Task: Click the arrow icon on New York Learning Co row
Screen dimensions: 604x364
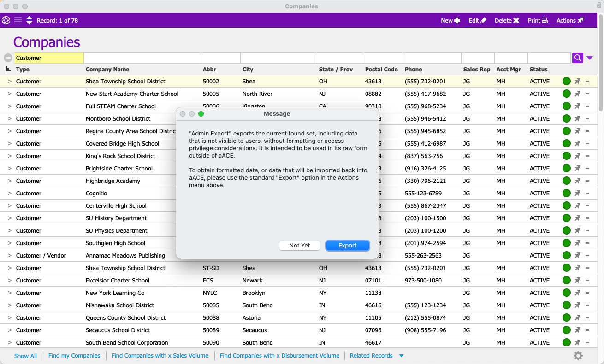Action: point(578,293)
